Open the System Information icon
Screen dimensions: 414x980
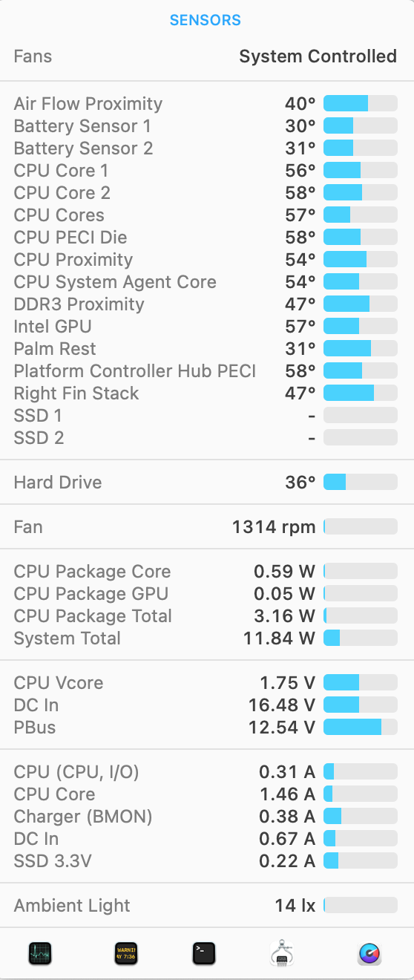tap(283, 953)
